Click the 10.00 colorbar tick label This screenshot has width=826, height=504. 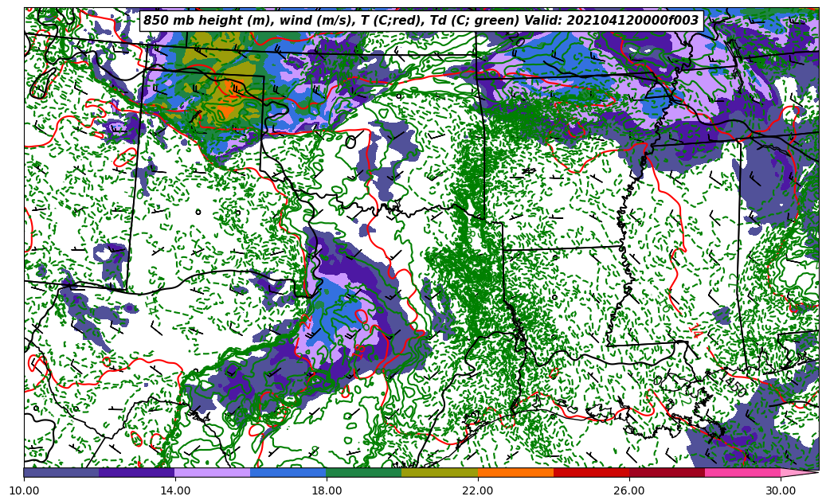point(24,490)
